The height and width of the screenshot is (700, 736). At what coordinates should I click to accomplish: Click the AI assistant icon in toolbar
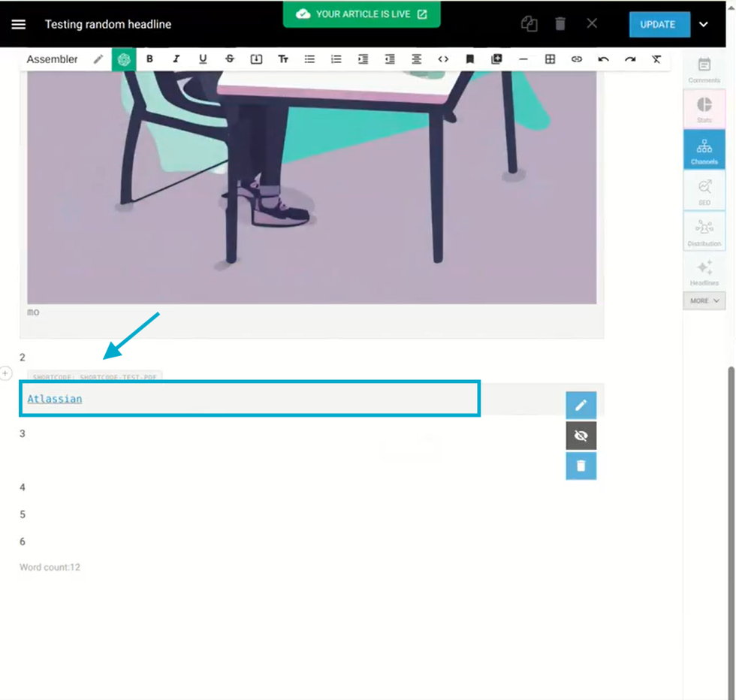pyautogui.click(x=124, y=59)
